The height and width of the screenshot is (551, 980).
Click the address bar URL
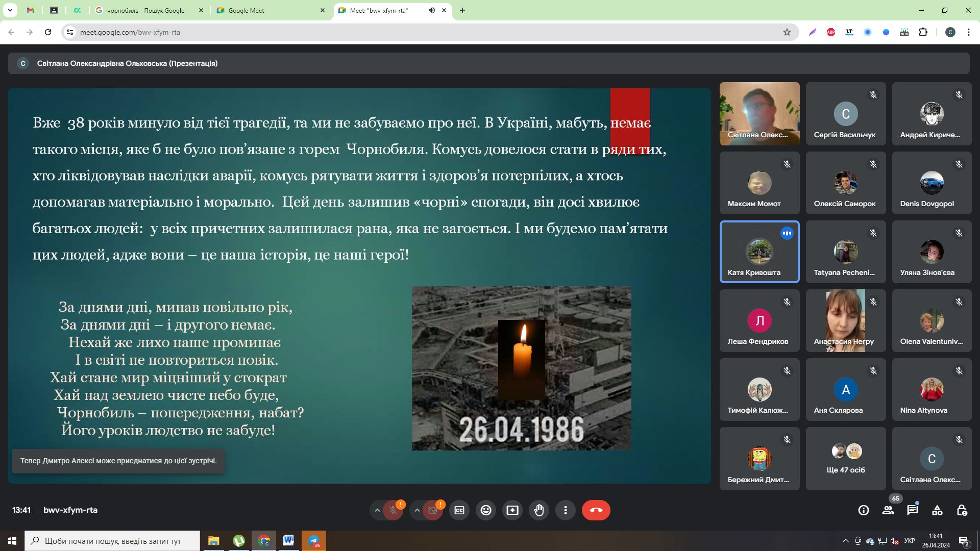click(130, 32)
